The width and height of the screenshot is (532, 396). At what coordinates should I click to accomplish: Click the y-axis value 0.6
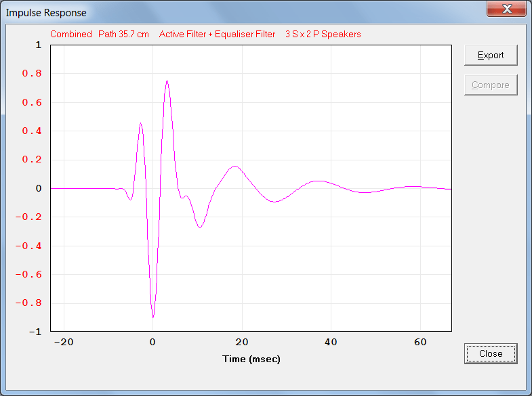(32, 102)
